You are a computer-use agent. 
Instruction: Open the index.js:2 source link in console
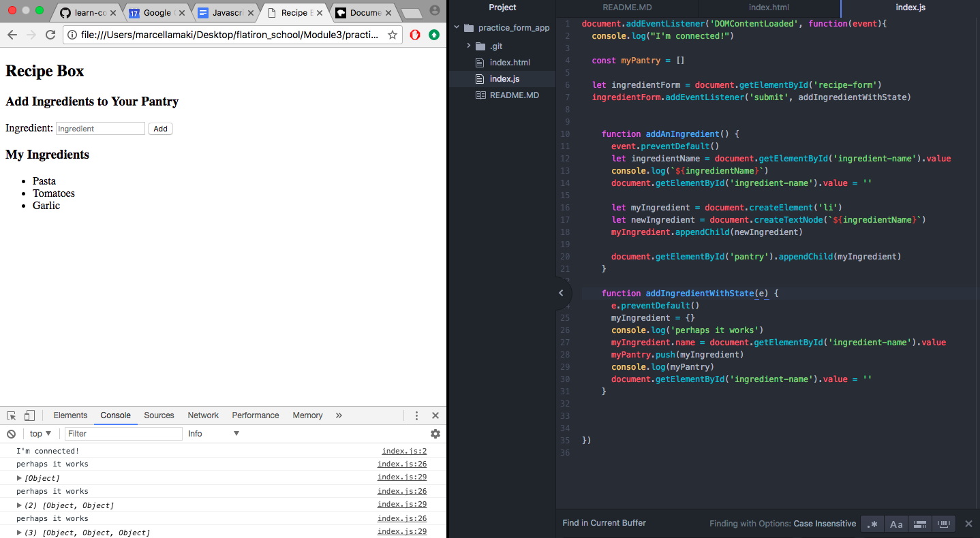[404, 451]
